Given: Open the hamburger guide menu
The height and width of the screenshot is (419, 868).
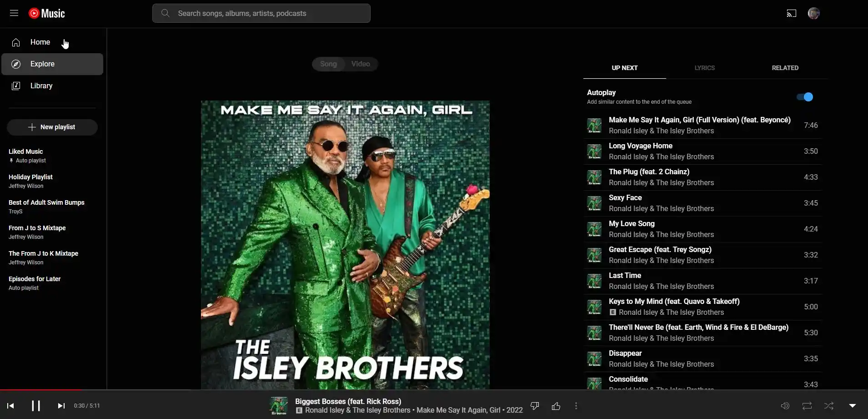Looking at the screenshot, I should tap(14, 13).
